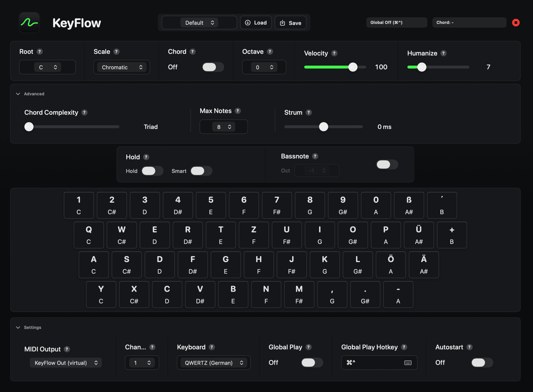Open Chromatic scale dropdown
This screenshot has height=392, width=533.
[122, 67]
